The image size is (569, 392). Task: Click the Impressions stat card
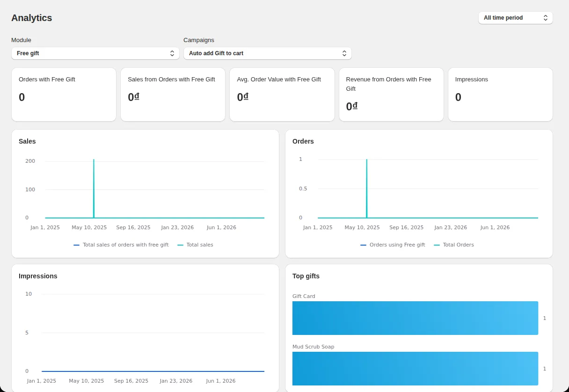[x=500, y=94]
